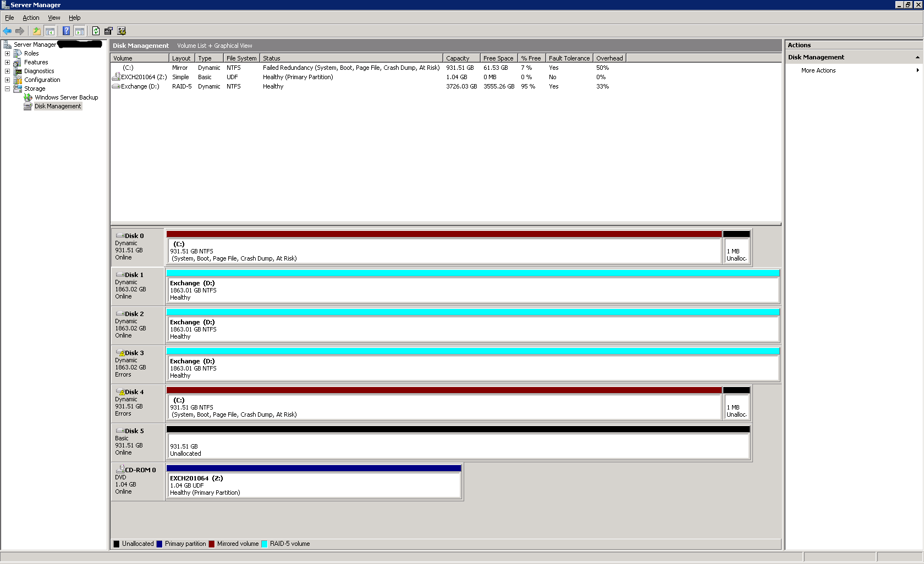Sort by the Free Space column header
The width and height of the screenshot is (924, 564).
(499, 58)
